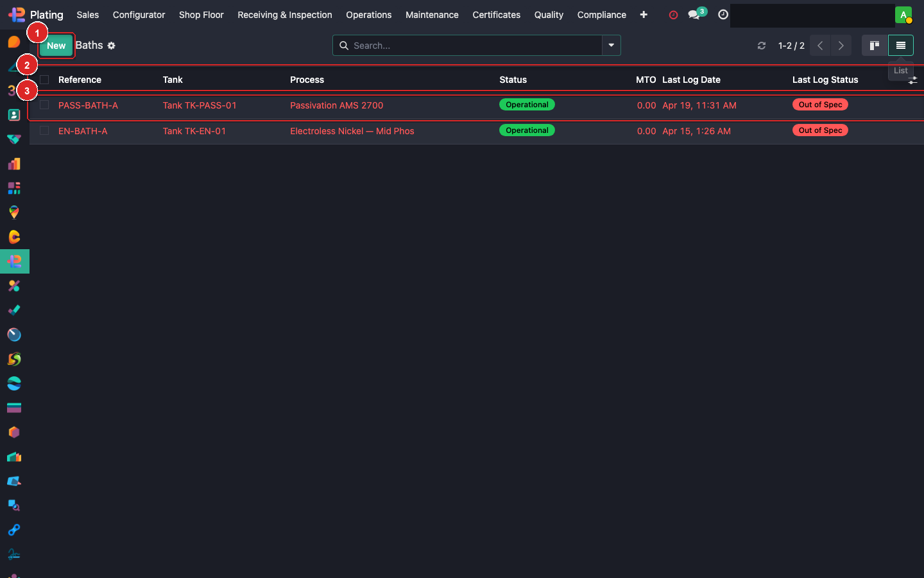Screen dimensions: 924x578
Task: Click the red timer icon in top bar
Action: 673,15
